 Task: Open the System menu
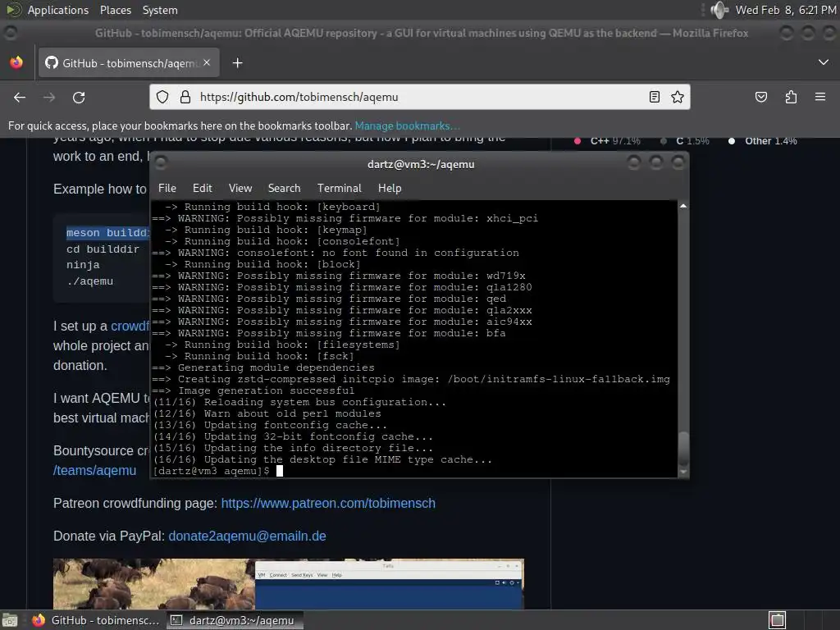coord(160,10)
